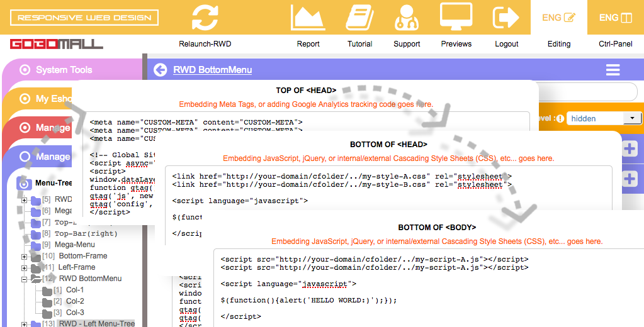Select the [11] Left-Frame tree item
The image size is (644, 327).
[69, 267]
